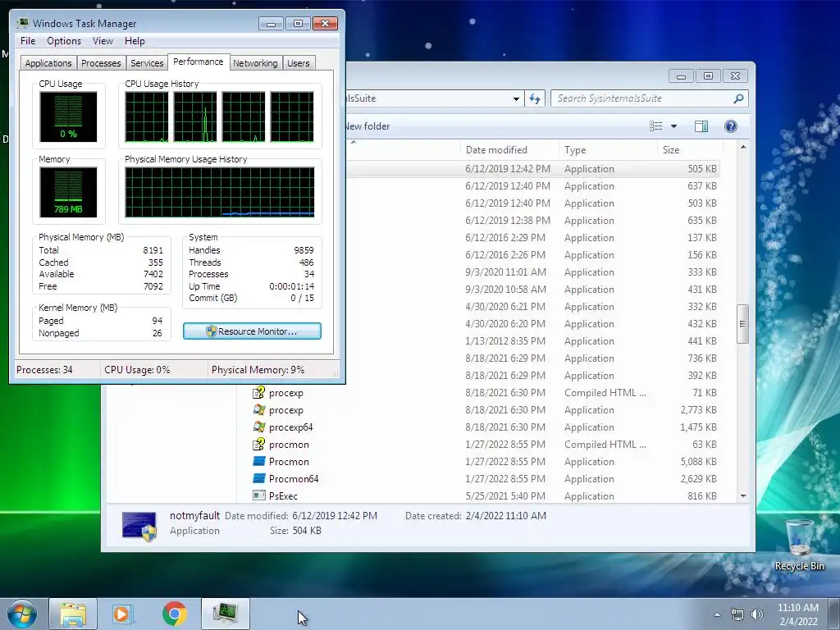Click the volume speaker tray icon

[x=756, y=614]
